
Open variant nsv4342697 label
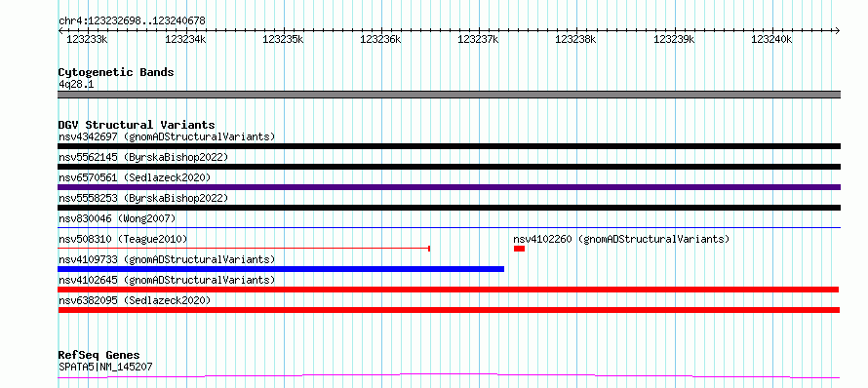pyautogui.click(x=167, y=136)
